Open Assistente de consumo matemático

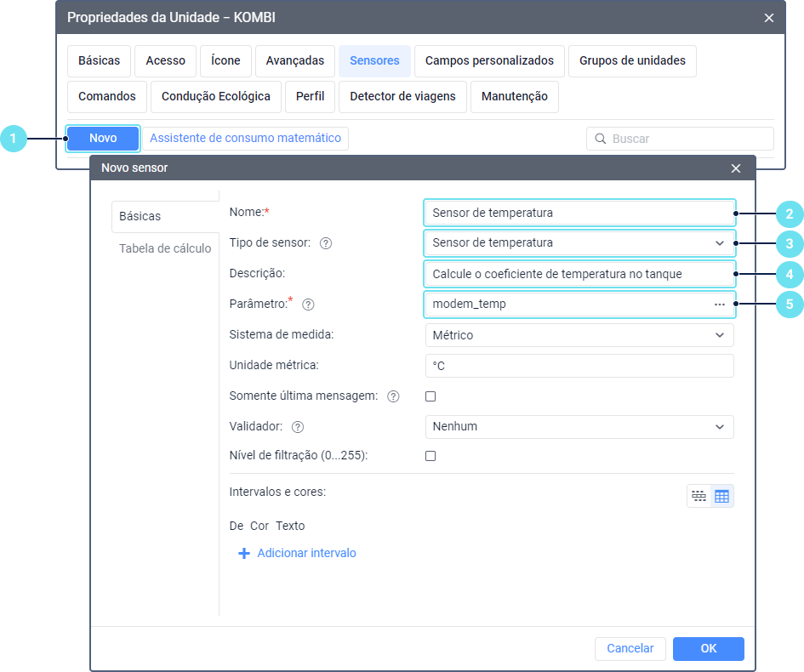pos(245,138)
